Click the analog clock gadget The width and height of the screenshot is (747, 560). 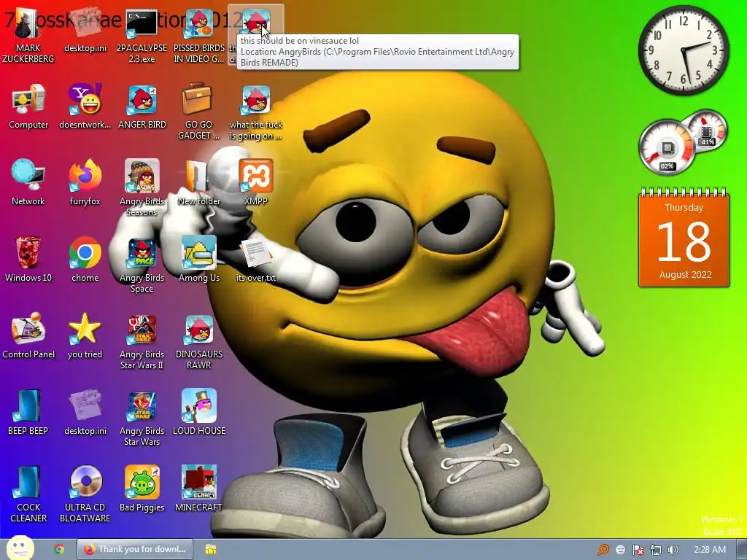coord(684,50)
